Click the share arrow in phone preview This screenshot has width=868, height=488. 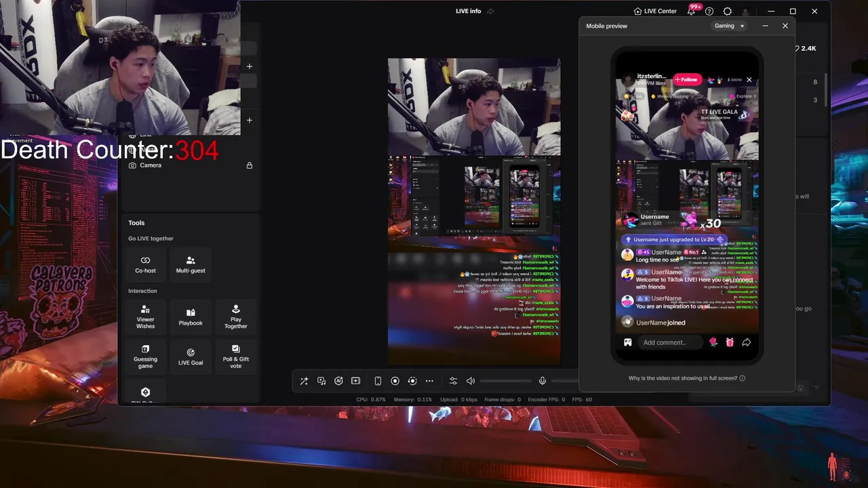746,342
